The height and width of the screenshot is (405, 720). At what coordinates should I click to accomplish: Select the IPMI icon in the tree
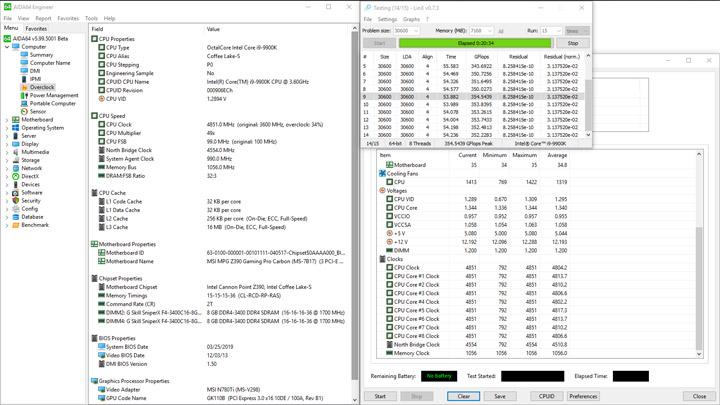(x=24, y=79)
